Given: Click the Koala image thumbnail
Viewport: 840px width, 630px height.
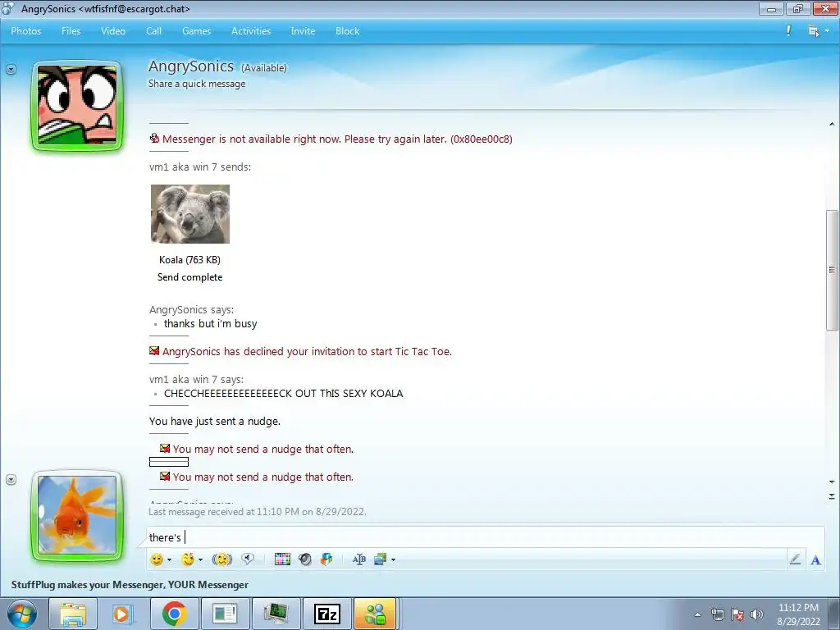Looking at the screenshot, I should coord(190,214).
